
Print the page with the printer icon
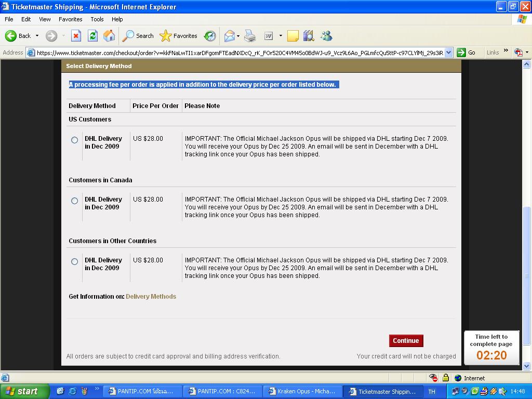250,36
